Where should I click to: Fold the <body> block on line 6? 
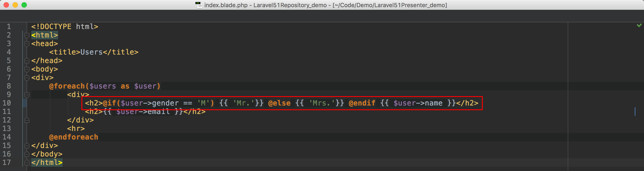(27, 69)
